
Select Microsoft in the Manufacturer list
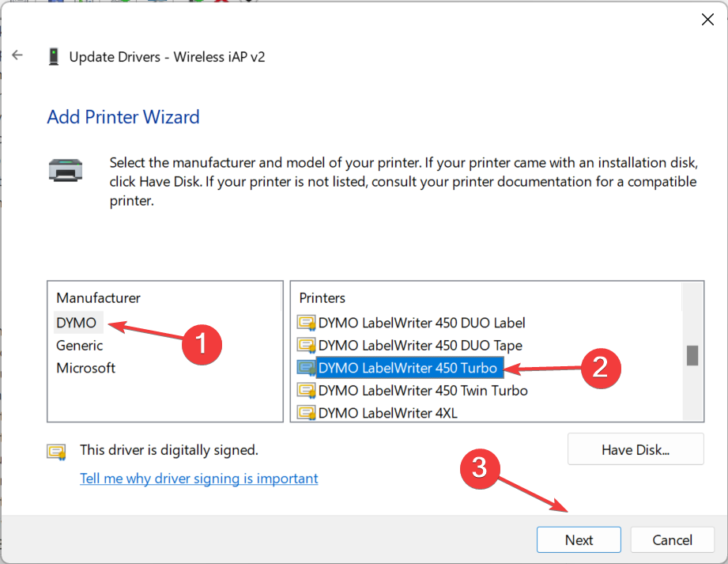click(85, 367)
